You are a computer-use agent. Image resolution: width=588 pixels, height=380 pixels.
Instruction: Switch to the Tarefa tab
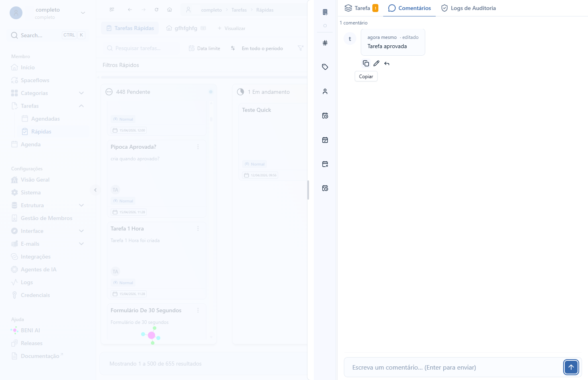point(361,8)
